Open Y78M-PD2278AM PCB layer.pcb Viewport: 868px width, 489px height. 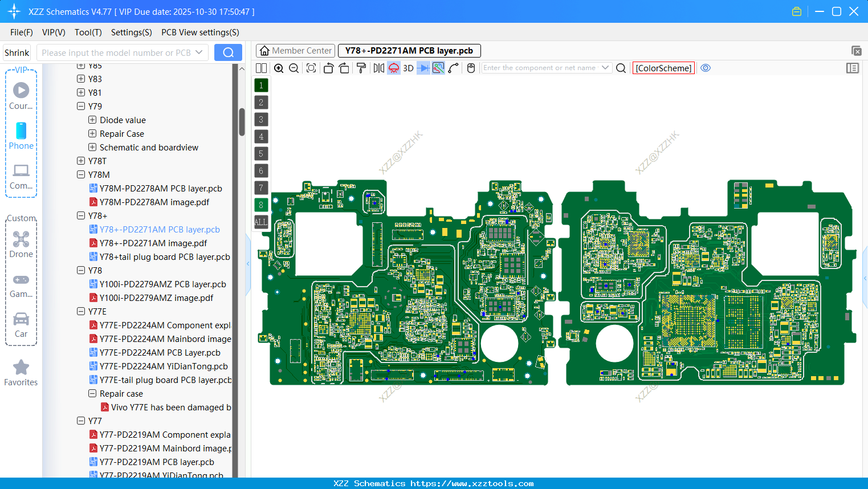tap(161, 188)
